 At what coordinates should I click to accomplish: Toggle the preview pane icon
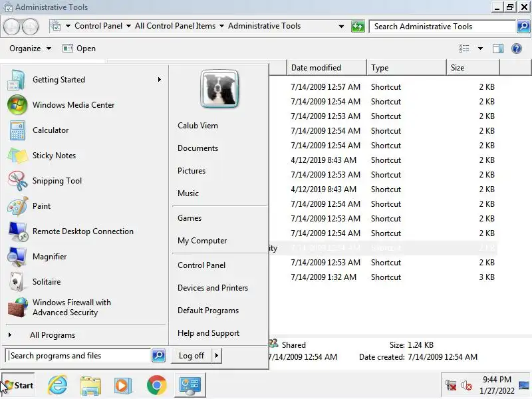point(497,49)
